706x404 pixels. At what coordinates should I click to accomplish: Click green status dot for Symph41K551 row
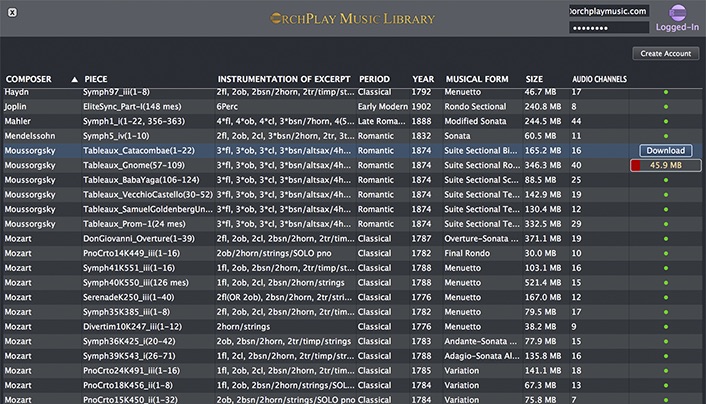pyautogui.click(x=666, y=268)
